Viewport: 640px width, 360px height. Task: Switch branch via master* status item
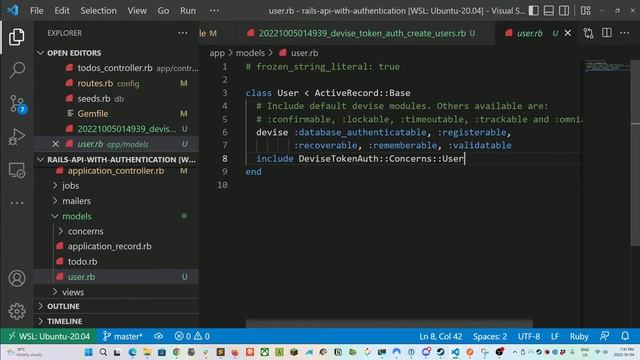point(122,336)
